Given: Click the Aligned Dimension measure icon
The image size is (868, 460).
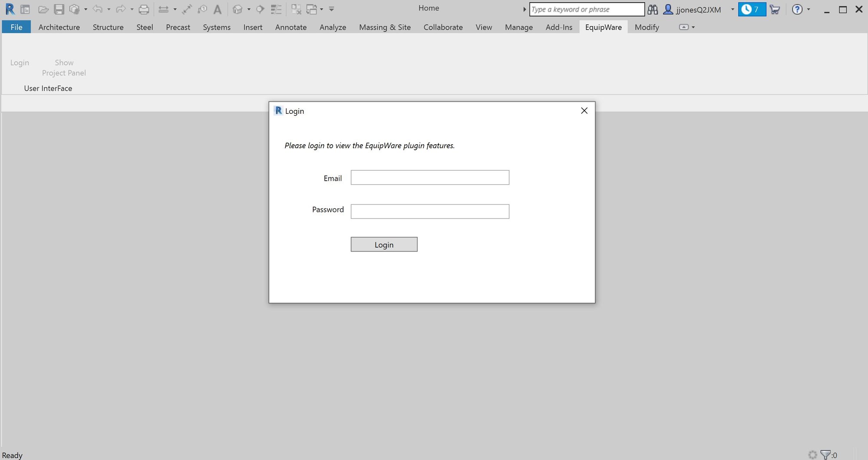Looking at the screenshot, I should 187,9.
